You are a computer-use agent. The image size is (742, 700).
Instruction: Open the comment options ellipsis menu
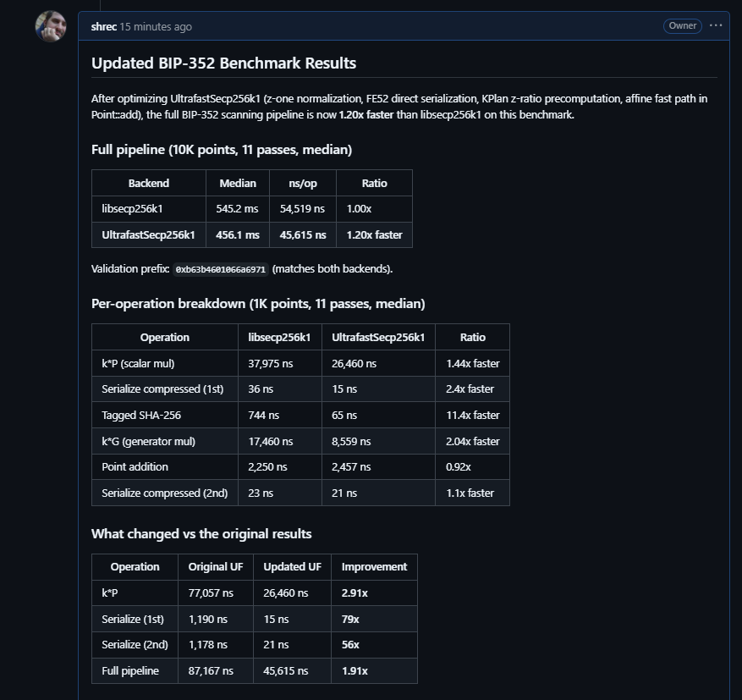point(717,25)
